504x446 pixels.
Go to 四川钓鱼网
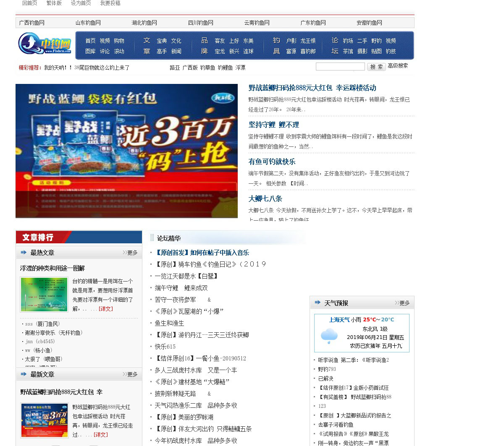201,23
